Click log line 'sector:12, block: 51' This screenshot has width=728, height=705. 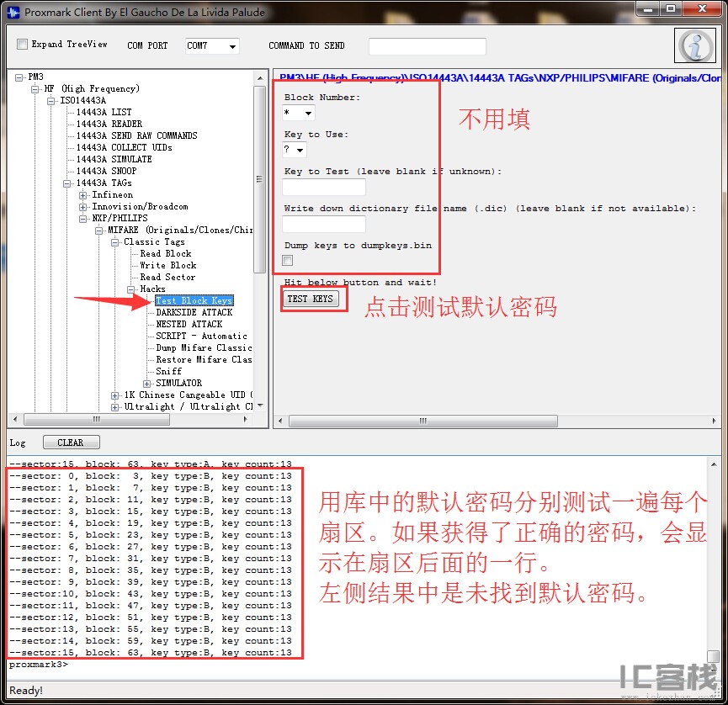click(151, 618)
